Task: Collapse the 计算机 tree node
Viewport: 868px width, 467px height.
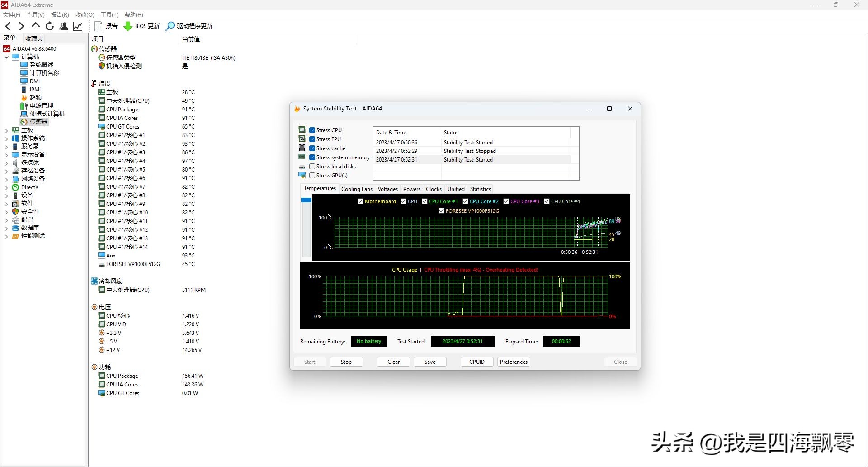Action: click(x=6, y=57)
